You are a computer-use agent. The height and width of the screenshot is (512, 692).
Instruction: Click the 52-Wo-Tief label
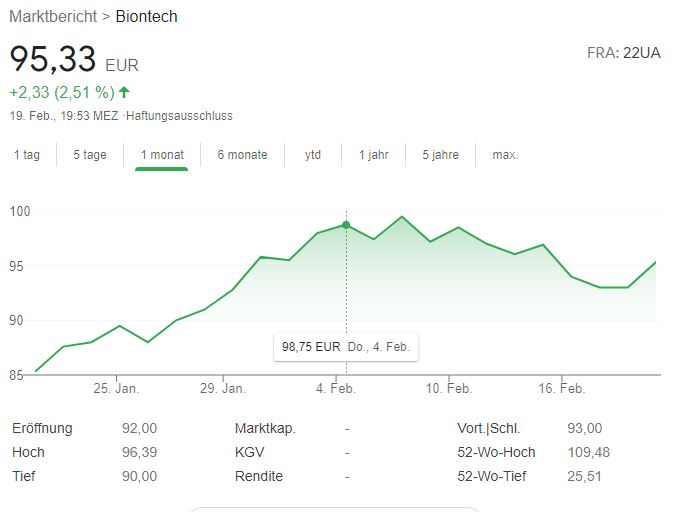(x=492, y=476)
